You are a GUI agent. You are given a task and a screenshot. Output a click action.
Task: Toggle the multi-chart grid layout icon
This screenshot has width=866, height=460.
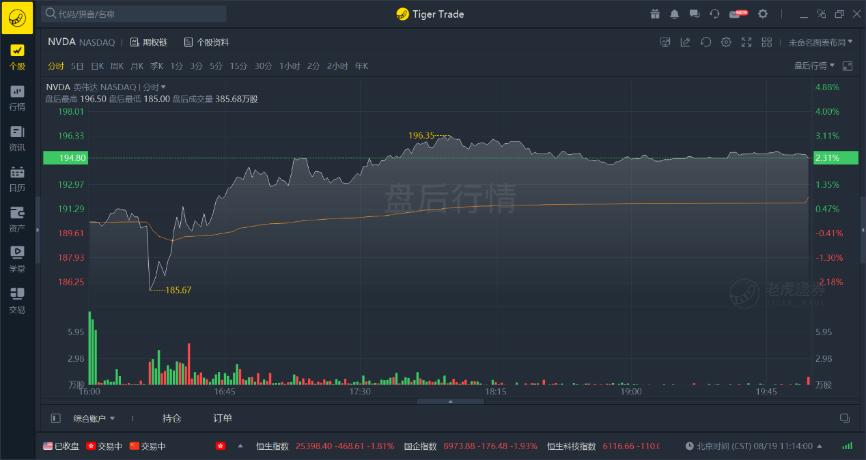[767, 42]
